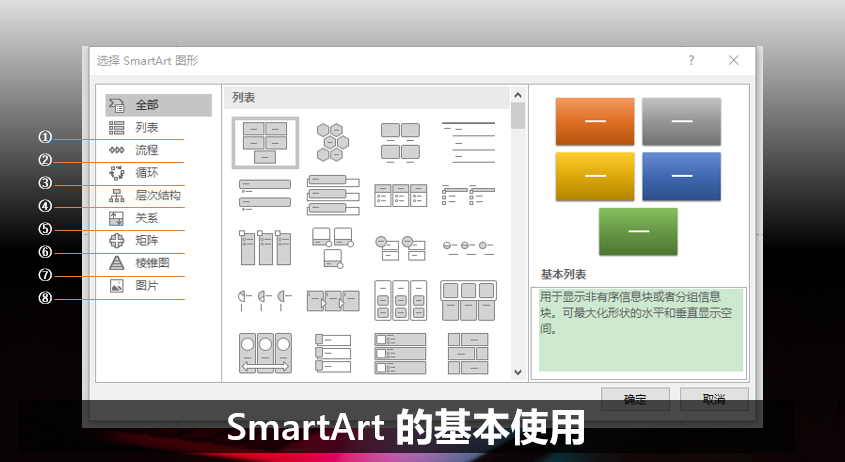845x462 pixels.
Task: Choose the Alternating Hexagons layout thumbnail
Action: click(333, 143)
